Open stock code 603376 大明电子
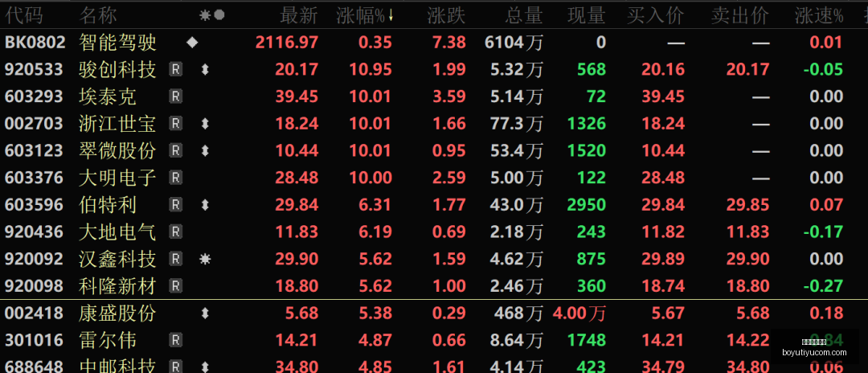The image size is (868, 373). [x=34, y=178]
